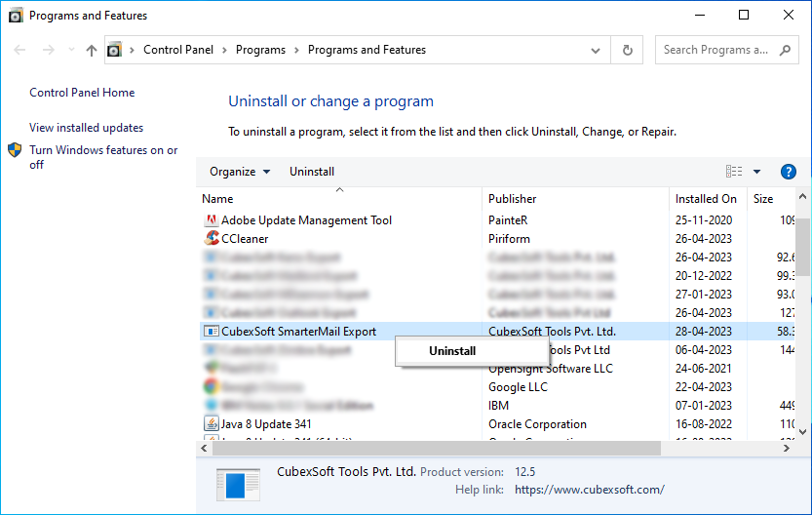
Task: Click the CubexSoft SmarterMail Export icon
Action: pyautogui.click(x=211, y=332)
